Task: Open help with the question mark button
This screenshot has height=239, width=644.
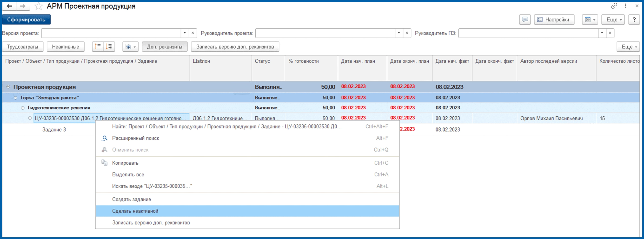Action: [x=634, y=20]
